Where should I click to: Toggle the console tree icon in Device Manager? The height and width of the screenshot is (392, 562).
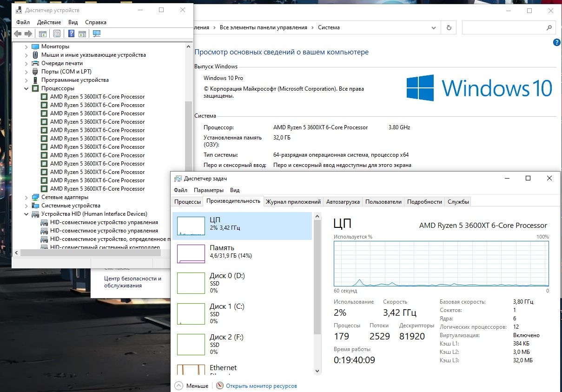point(42,33)
